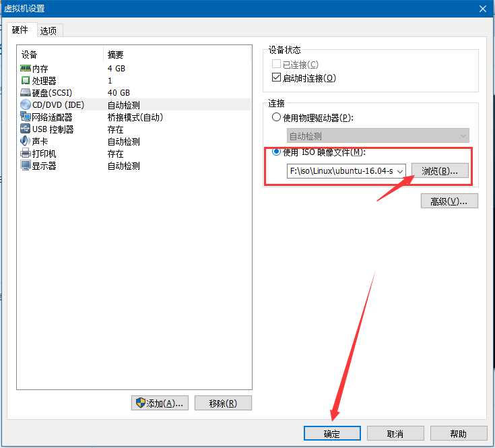Image resolution: width=495 pixels, height=448 pixels.
Task: Open the 高级(V)... advanced settings
Action: (x=449, y=201)
